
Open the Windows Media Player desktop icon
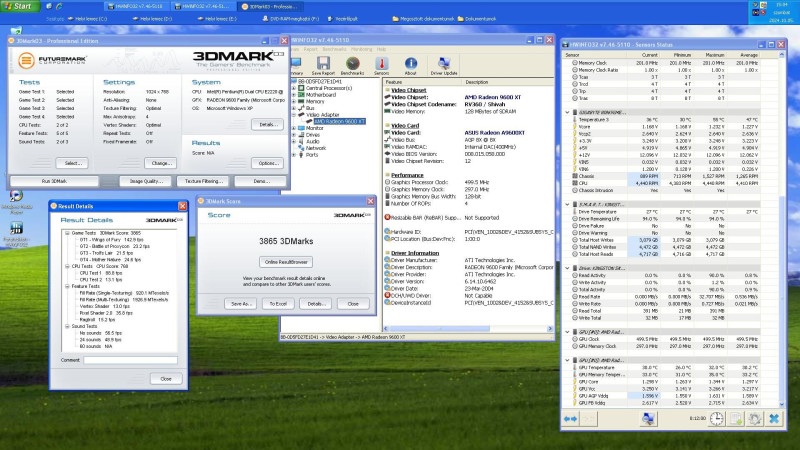[16, 202]
